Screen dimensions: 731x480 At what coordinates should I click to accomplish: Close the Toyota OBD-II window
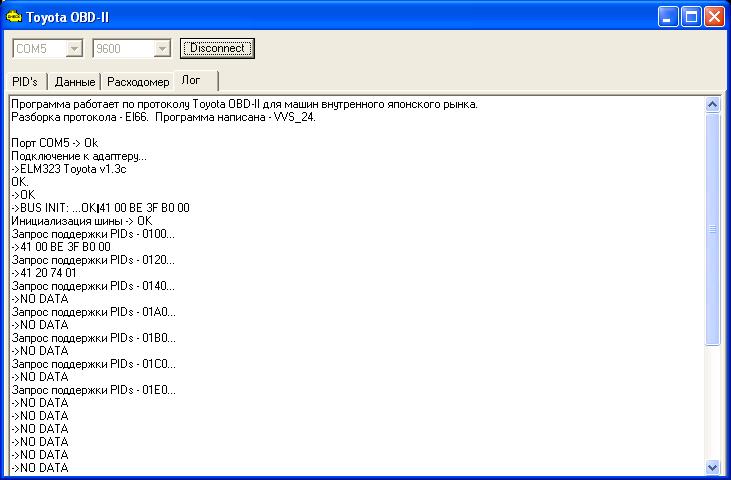point(714,17)
